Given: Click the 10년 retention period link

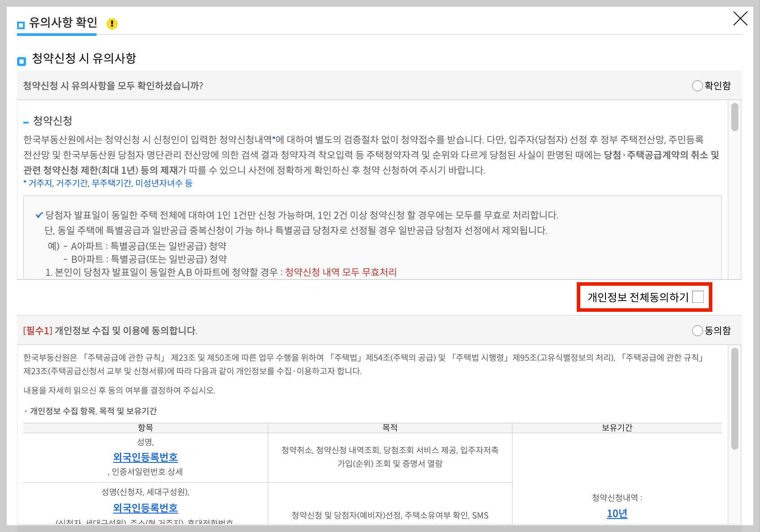Looking at the screenshot, I should [x=617, y=514].
